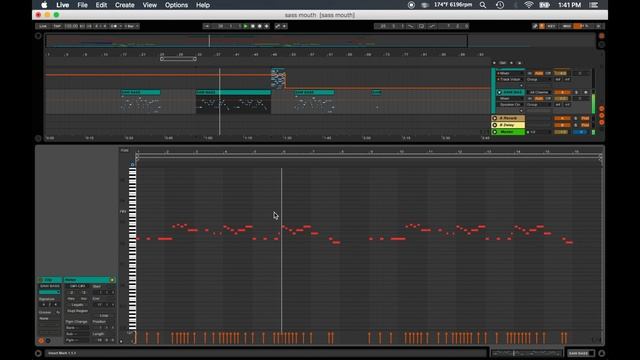Click the Tap tempo button

tap(57, 26)
